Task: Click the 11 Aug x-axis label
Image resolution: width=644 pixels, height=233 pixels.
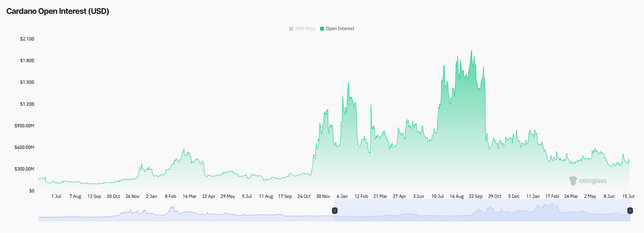Action: pyautogui.click(x=266, y=197)
